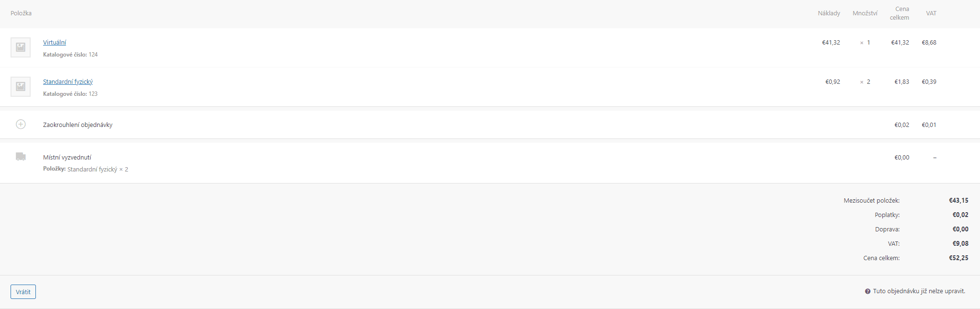Click the Cena celkem total €52,25

pyautogui.click(x=959, y=258)
